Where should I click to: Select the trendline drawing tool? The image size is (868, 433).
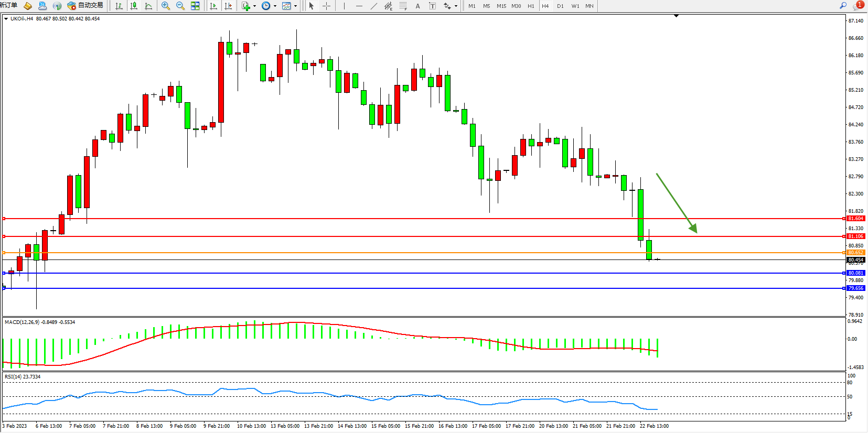pyautogui.click(x=373, y=6)
